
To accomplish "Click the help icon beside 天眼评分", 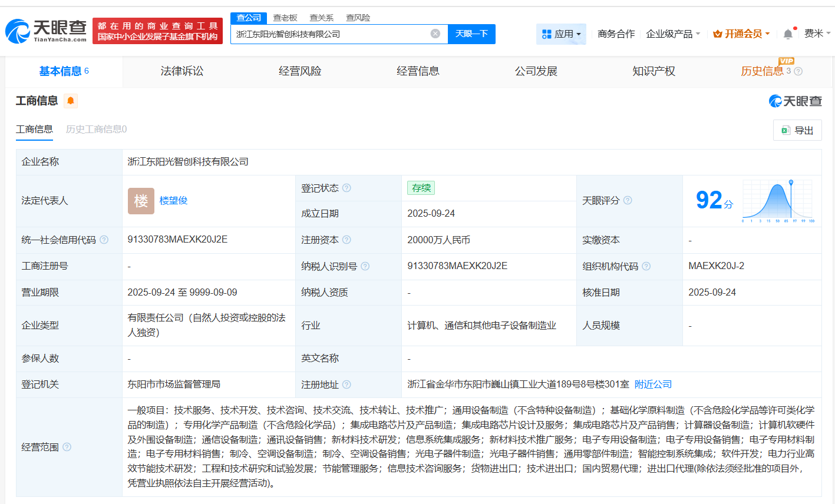I will click(627, 200).
